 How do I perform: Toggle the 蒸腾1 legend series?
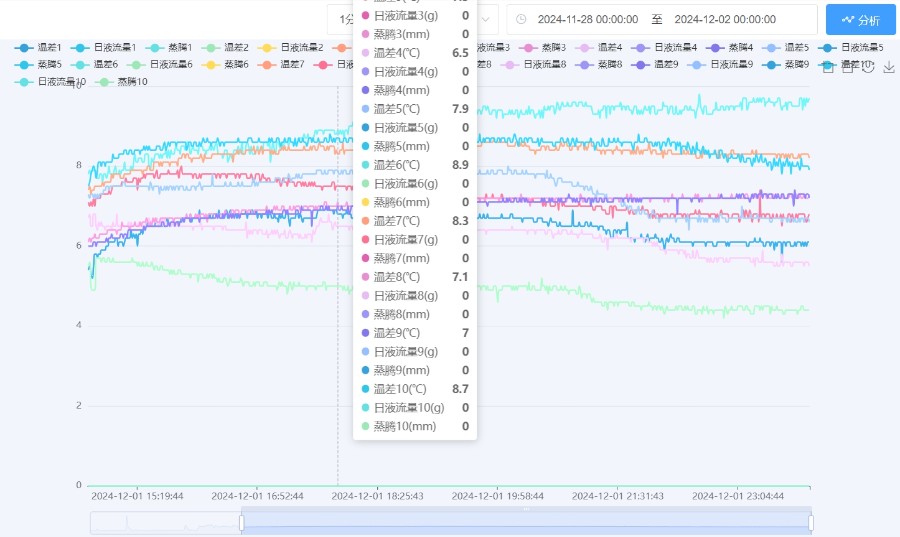[169, 48]
